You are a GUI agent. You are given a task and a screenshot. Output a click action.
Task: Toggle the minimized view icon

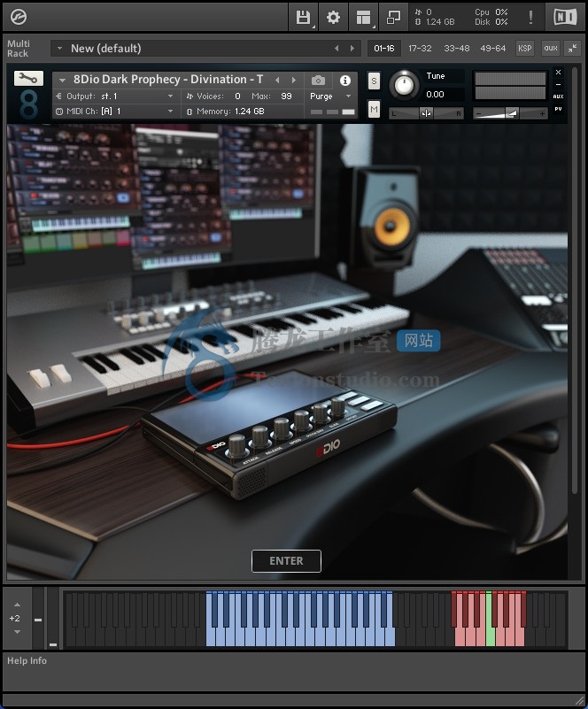tap(393, 18)
